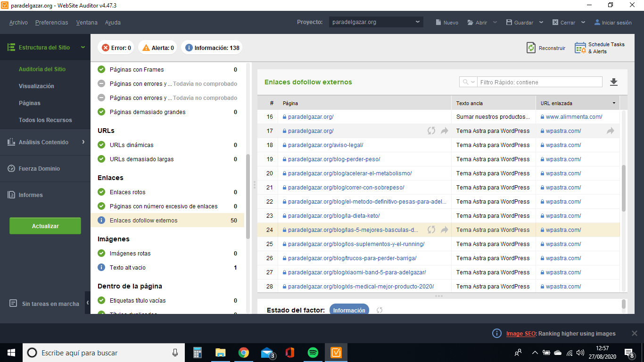Select Páginas in the sidebar
Image resolution: width=644 pixels, height=362 pixels.
pyautogui.click(x=29, y=103)
